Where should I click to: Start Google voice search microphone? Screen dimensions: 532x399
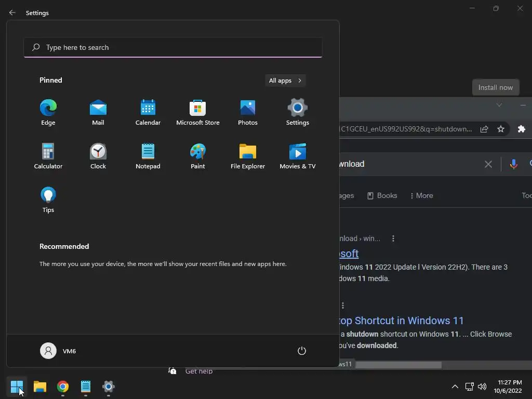tap(514, 164)
